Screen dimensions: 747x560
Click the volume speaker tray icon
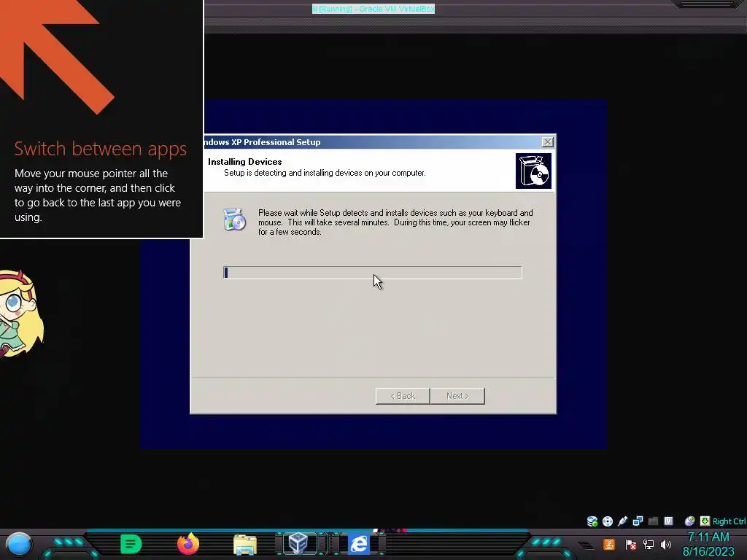coord(666,544)
